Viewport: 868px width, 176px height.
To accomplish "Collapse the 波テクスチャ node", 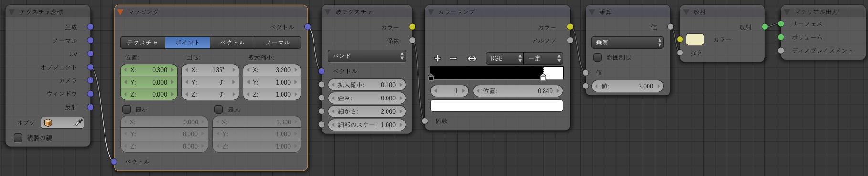I will (x=327, y=11).
